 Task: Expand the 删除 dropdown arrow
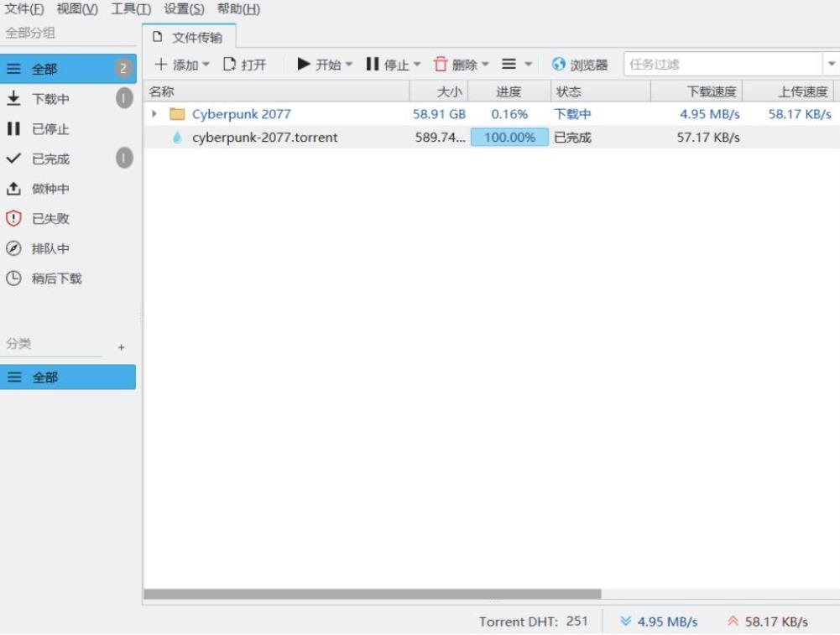coord(485,65)
